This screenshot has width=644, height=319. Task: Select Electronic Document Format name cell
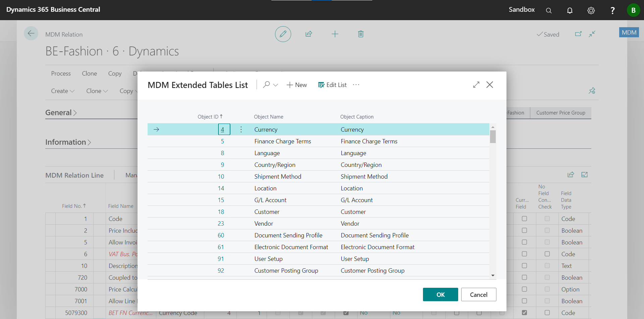pos(291,247)
